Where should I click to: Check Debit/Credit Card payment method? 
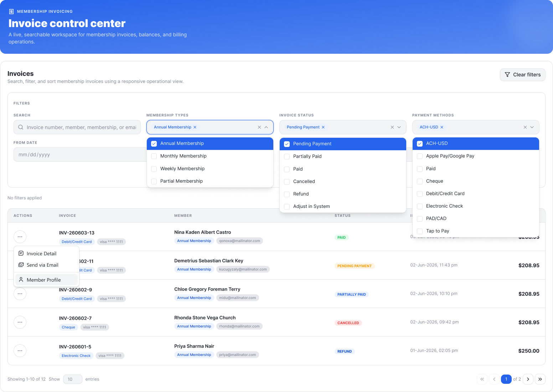(x=420, y=194)
